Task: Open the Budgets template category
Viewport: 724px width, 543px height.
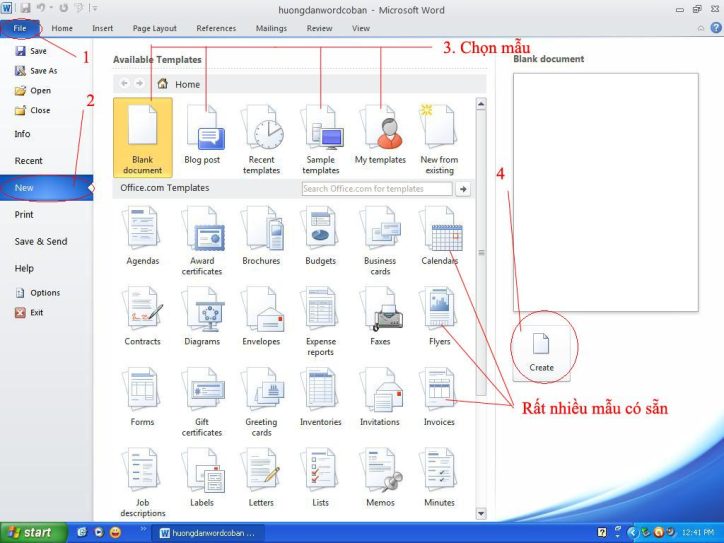Action: click(321, 236)
